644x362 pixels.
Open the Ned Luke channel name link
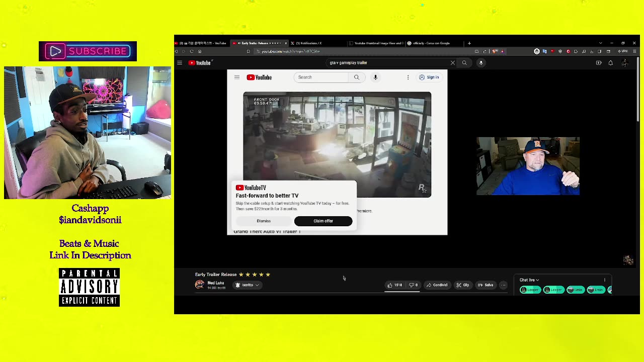coord(216,283)
